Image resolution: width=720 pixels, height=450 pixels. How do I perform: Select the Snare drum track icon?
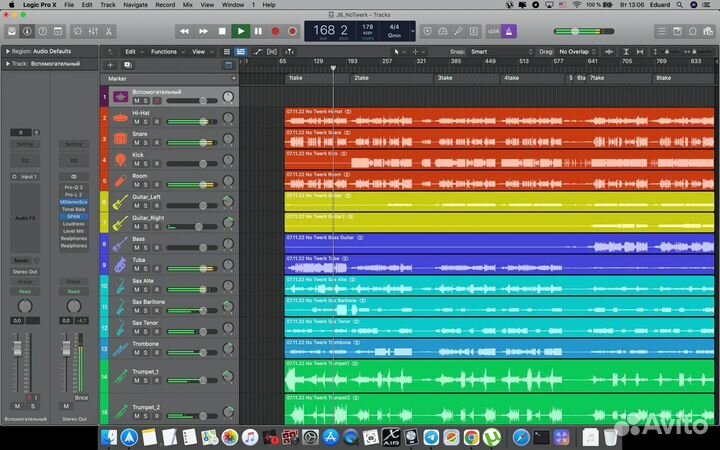(x=119, y=138)
